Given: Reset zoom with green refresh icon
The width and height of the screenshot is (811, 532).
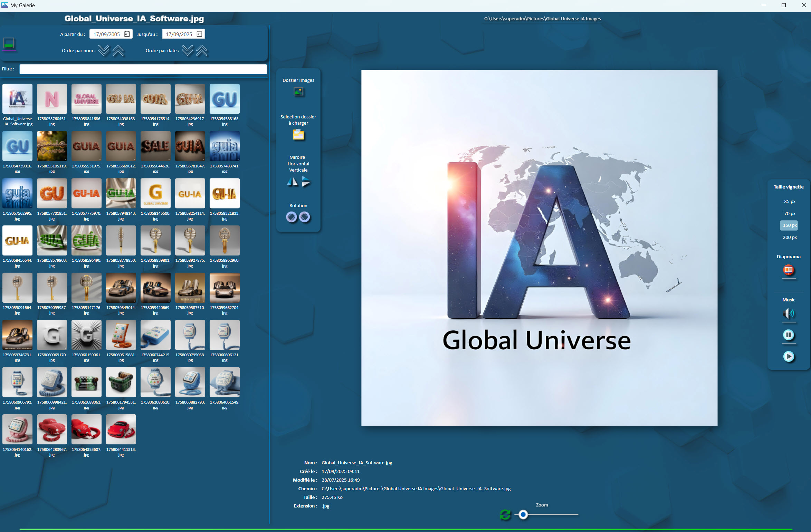Looking at the screenshot, I should (505, 515).
